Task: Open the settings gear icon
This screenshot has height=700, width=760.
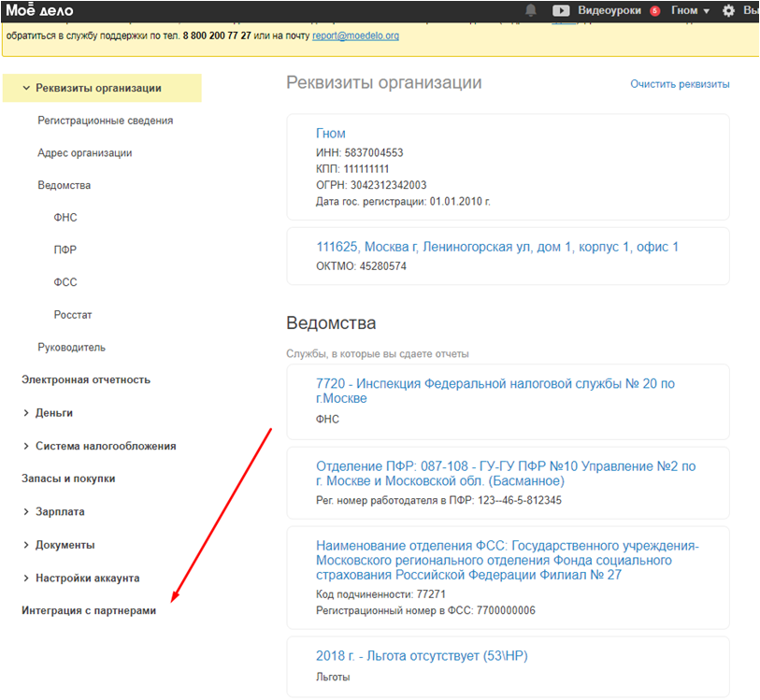Action: [728, 10]
